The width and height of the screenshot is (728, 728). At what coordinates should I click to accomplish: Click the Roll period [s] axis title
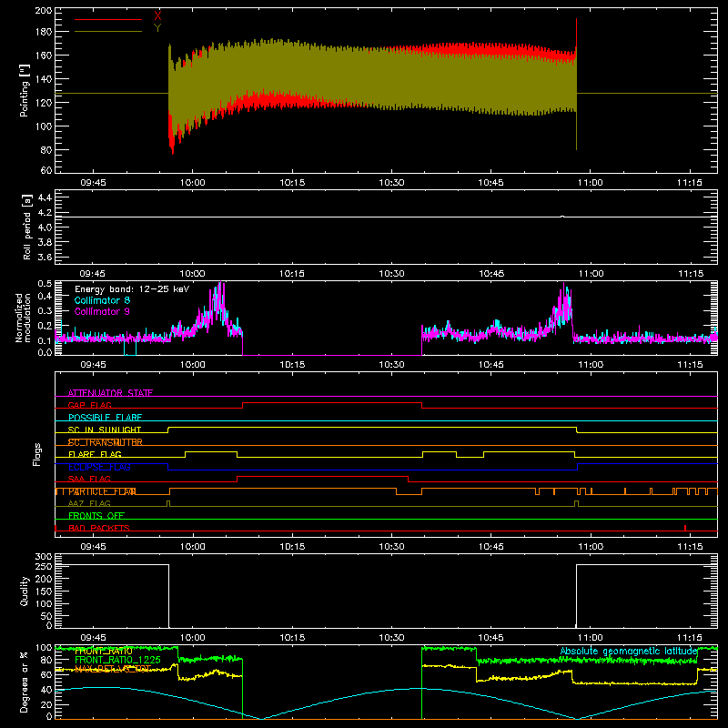point(26,227)
